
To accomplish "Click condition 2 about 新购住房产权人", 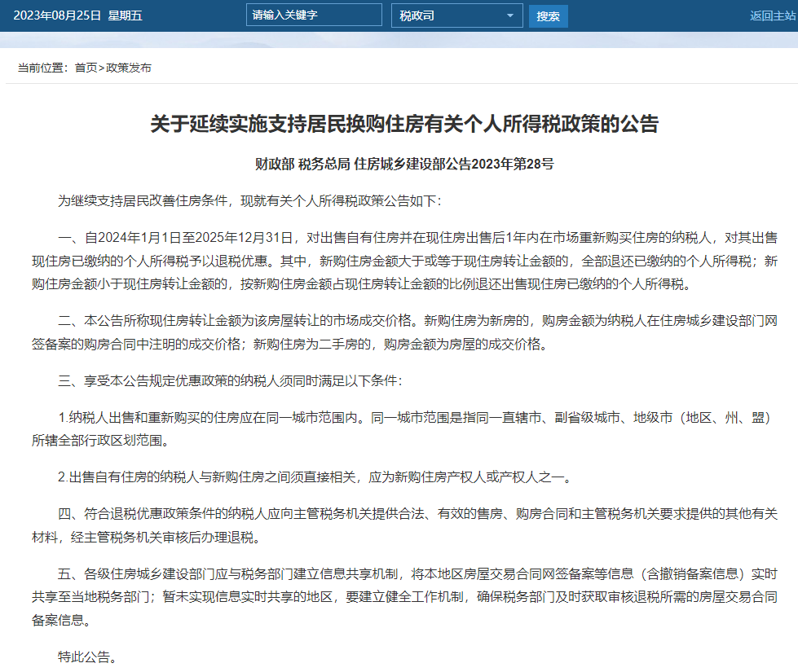I will click(x=315, y=477).
